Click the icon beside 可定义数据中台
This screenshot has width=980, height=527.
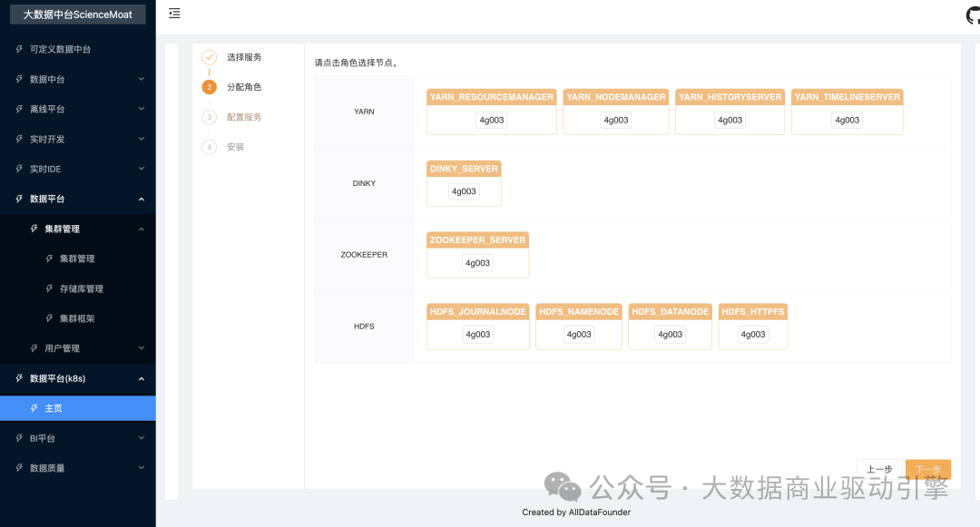click(x=19, y=49)
